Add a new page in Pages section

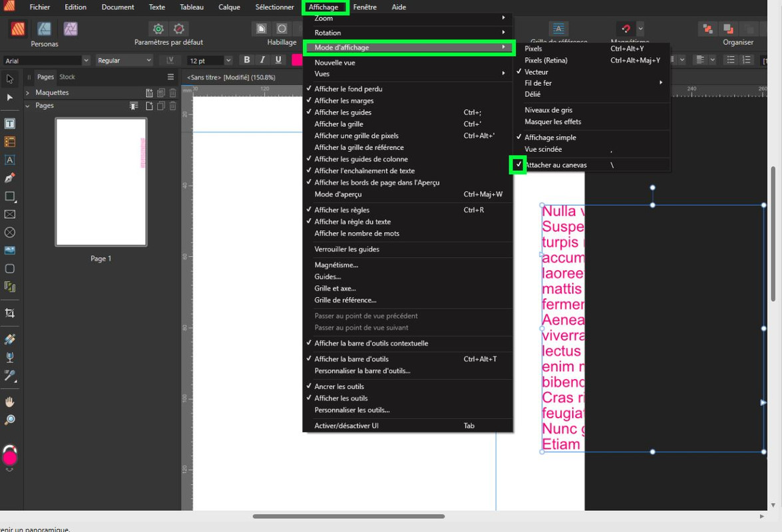149,106
